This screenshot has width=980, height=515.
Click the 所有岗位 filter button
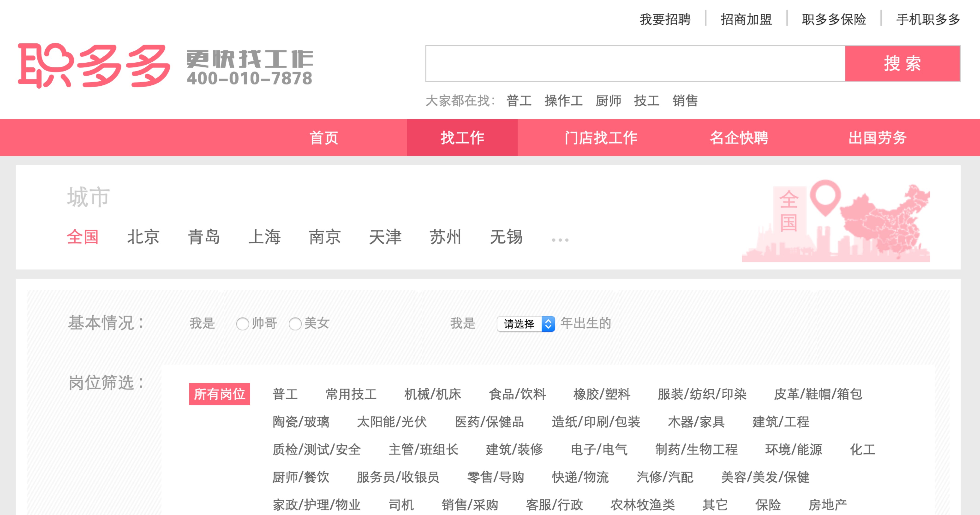[x=220, y=394]
